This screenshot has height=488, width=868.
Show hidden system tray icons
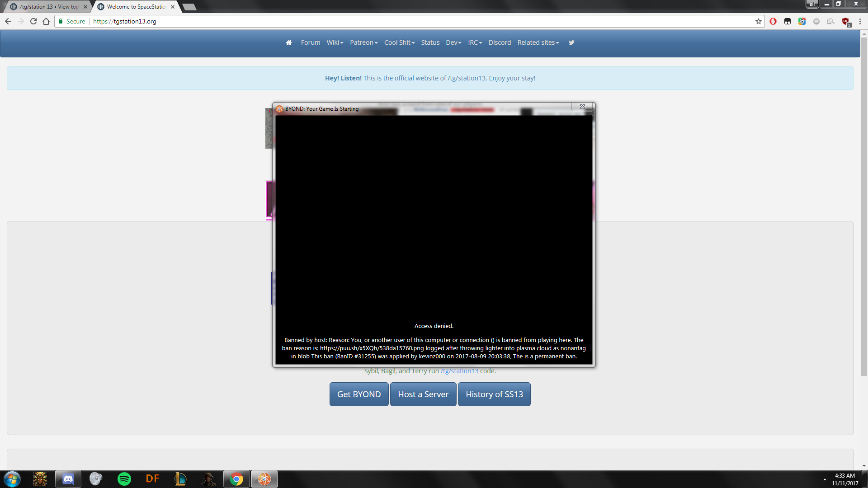click(x=825, y=479)
